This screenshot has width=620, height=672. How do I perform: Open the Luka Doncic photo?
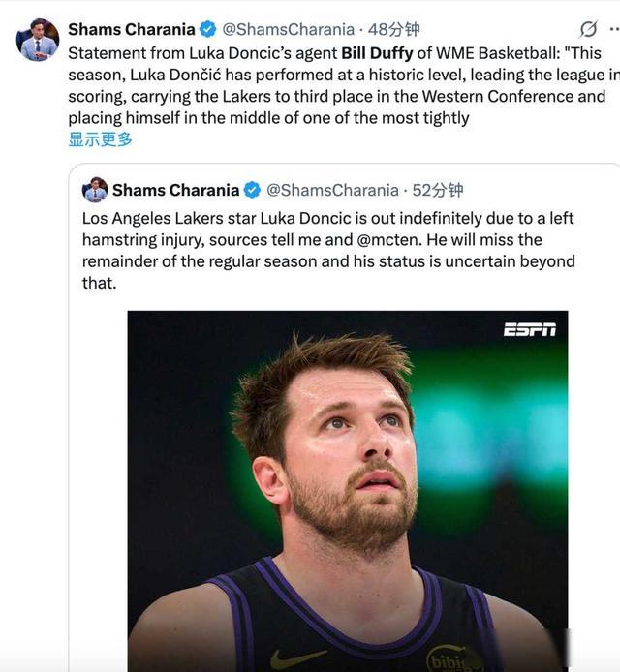coord(347,484)
